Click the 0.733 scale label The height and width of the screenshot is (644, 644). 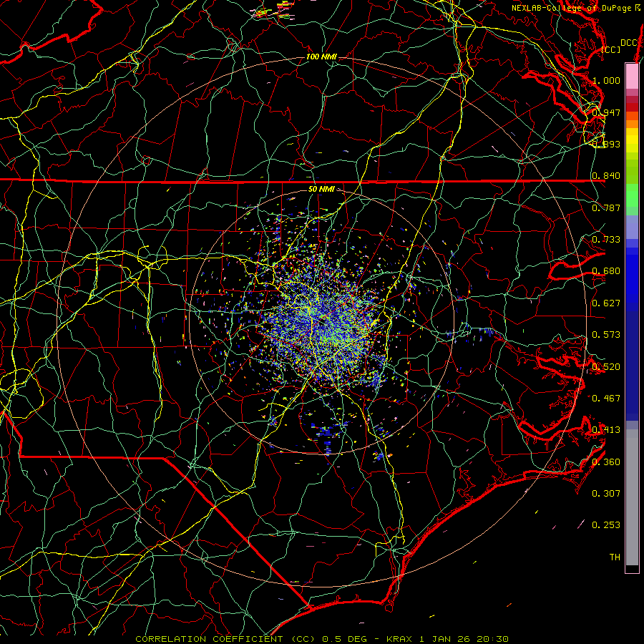pos(606,240)
